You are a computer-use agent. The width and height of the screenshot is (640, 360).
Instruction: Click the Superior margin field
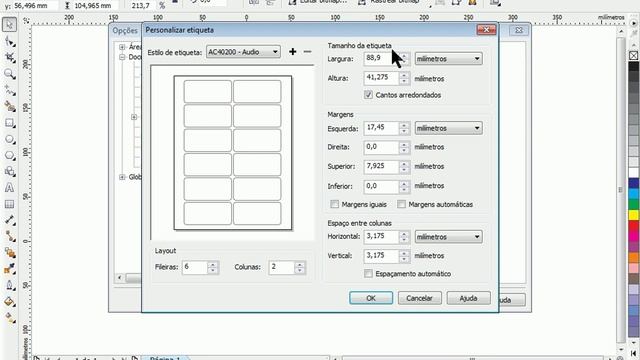click(381, 167)
